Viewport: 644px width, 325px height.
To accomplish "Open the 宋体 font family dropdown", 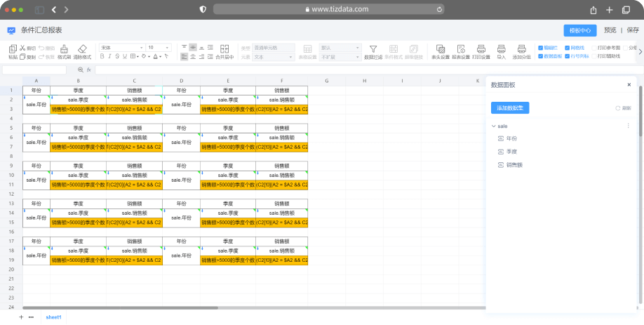I will [x=121, y=47].
